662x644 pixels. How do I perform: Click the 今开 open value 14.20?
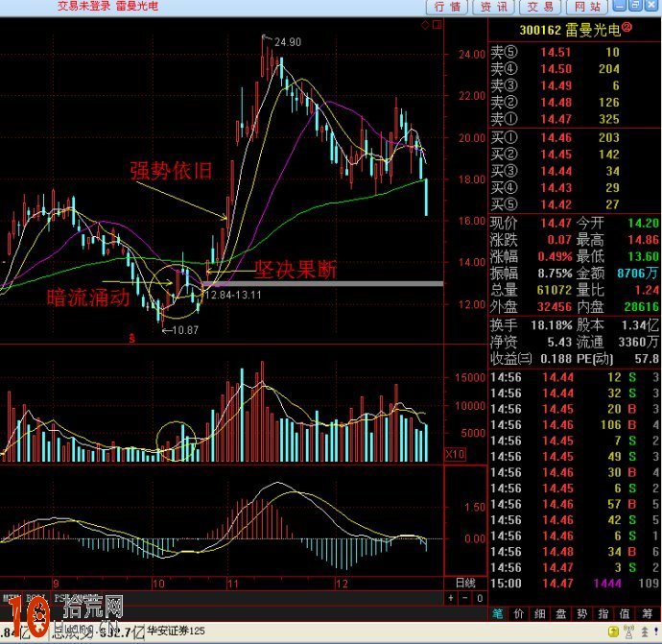643,223
